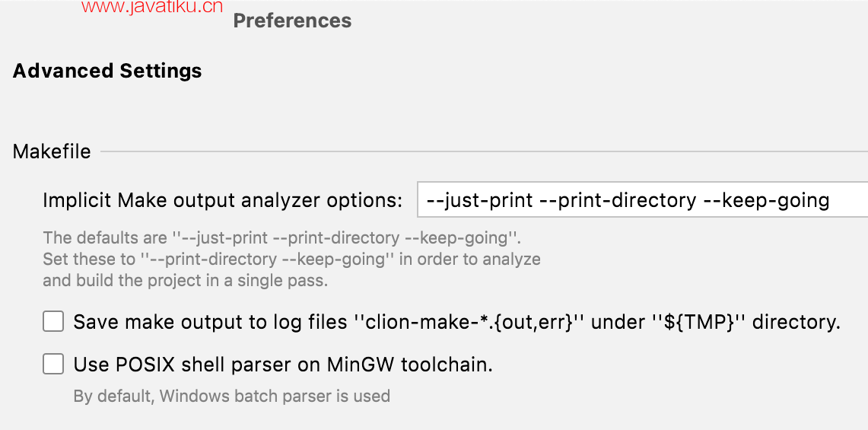This screenshot has height=430, width=868.
Task: Click the www.javatiku.cn watermark text
Action: pyautogui.click(x=152, y=8)
